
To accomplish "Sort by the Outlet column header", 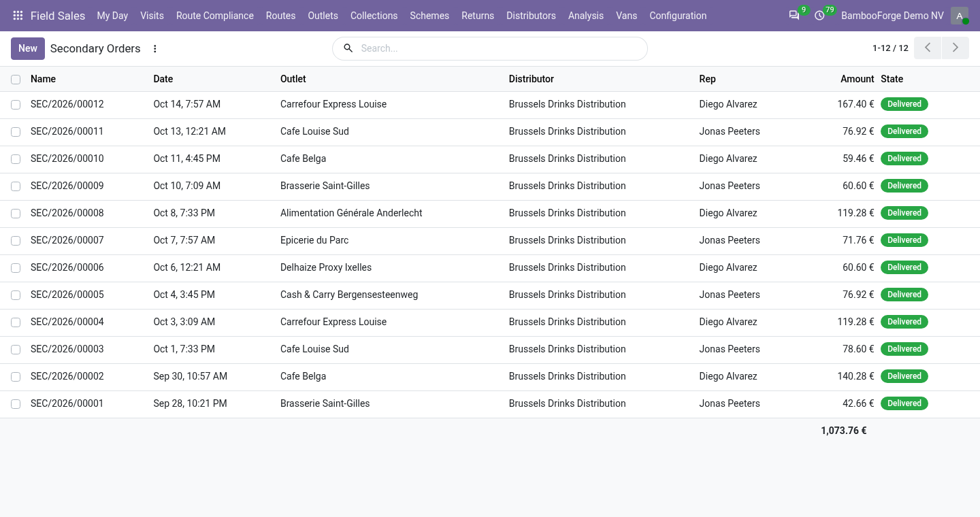I will [x=293, y=79].
